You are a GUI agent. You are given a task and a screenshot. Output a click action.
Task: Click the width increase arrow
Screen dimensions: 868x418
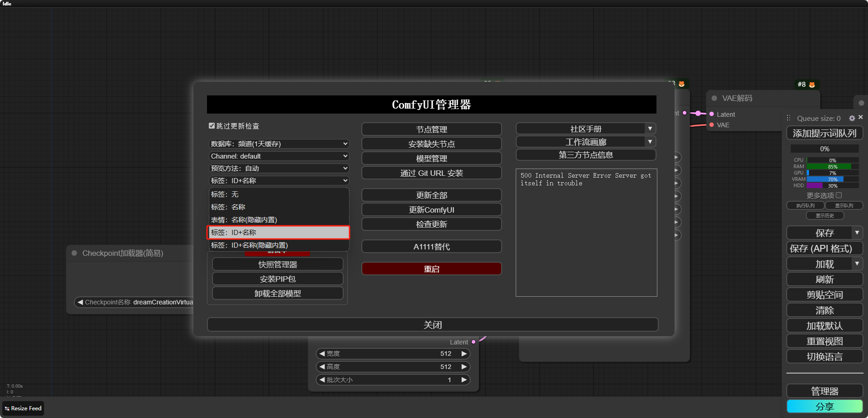click(x=464, y=353)
